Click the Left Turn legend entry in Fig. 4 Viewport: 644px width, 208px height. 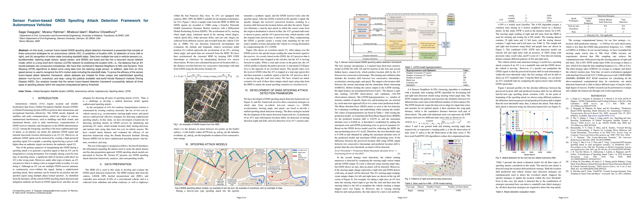[x=457, y=141]
